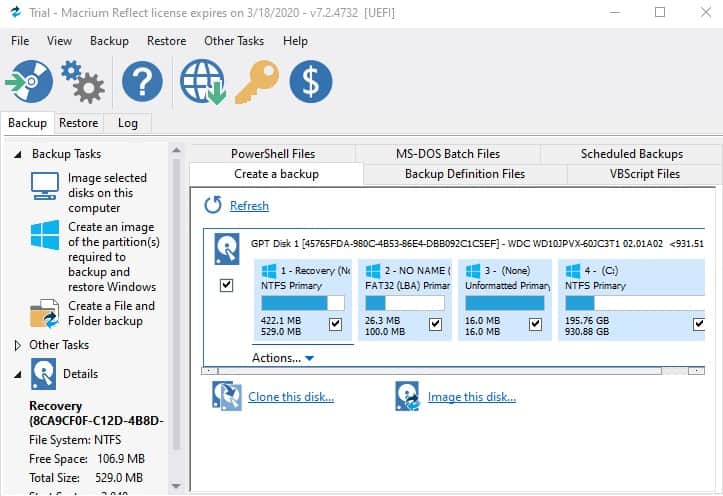Open the Backup menu
The image size is (723, 496).
pos(109,41)
